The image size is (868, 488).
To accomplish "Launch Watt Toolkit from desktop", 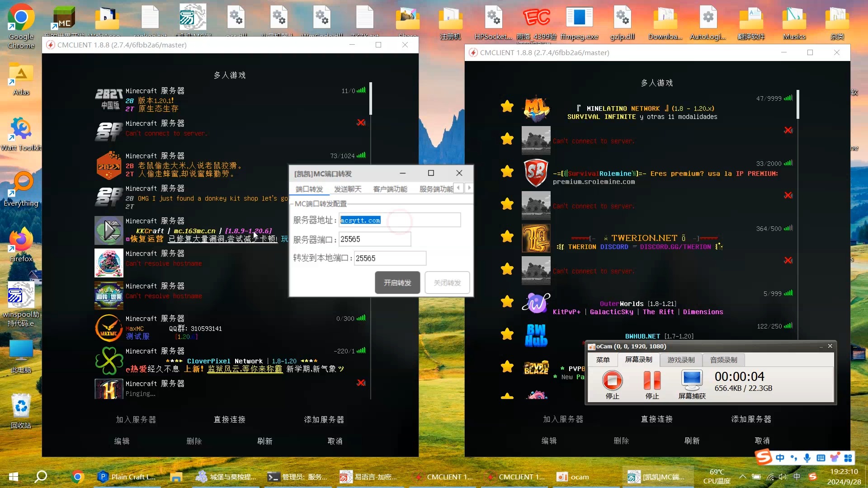I will coord(21,134).
